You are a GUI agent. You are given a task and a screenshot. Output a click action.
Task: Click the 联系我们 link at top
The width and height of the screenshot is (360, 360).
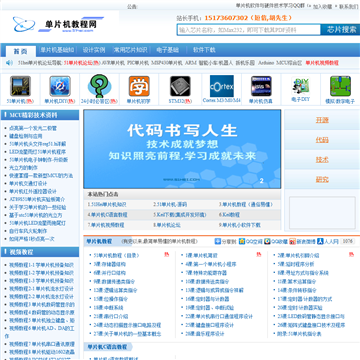349,7
